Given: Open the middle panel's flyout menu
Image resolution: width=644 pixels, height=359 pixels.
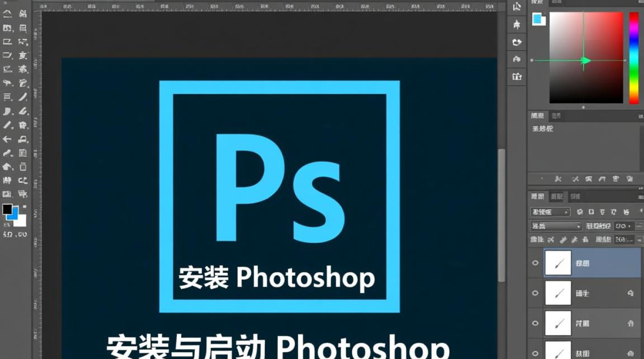Looking at the screenshot, I should tap(641, 116).
